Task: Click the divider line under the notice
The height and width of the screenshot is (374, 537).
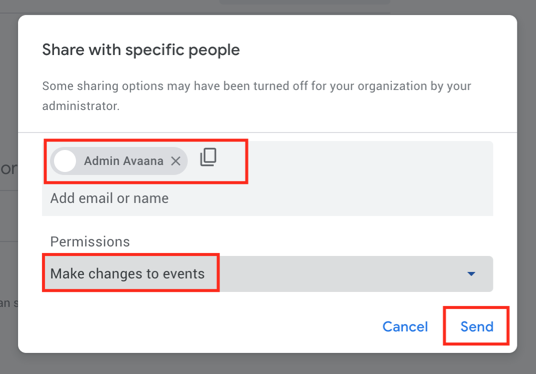Action: coord(267,132)
